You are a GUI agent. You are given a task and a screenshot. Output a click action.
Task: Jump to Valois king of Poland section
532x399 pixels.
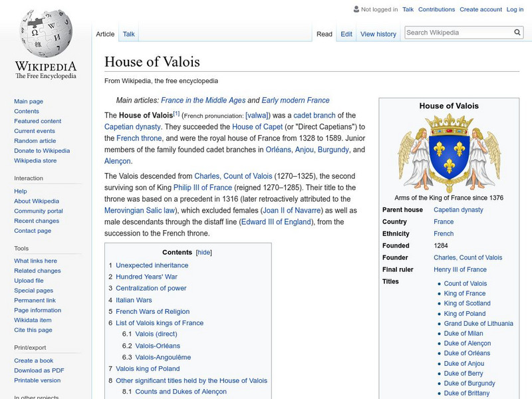(148, 368)
